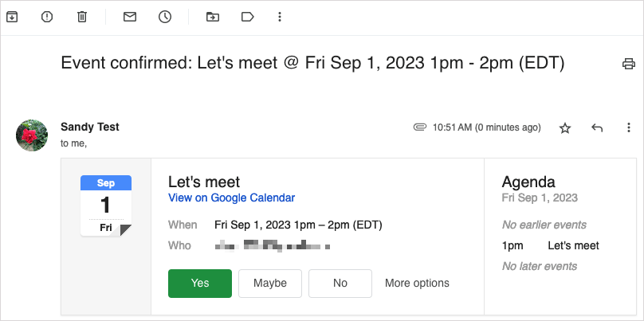
Task: Respond Maybe to the invitation
Action: click(x=270, y=283)
